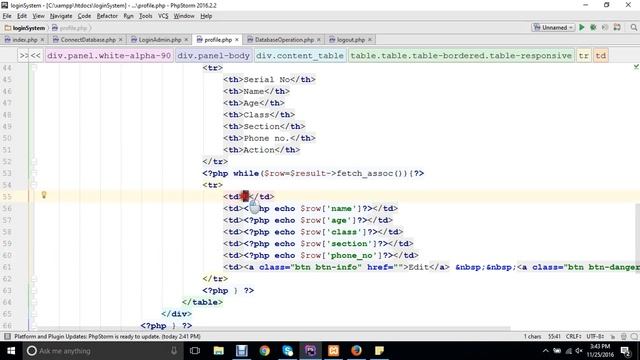Toggle tool window button in status bar corner
The height and width of the screenshot is (360, 640).
coord(7,336)
